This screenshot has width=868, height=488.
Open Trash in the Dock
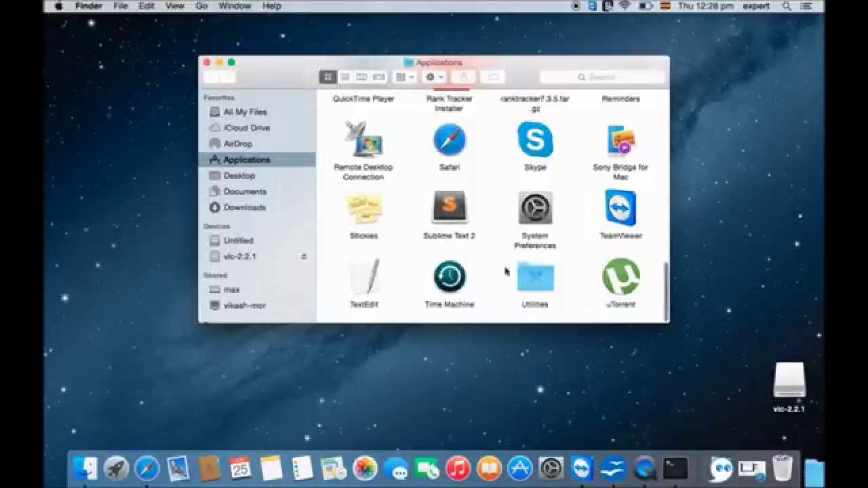tap(783, 468)
